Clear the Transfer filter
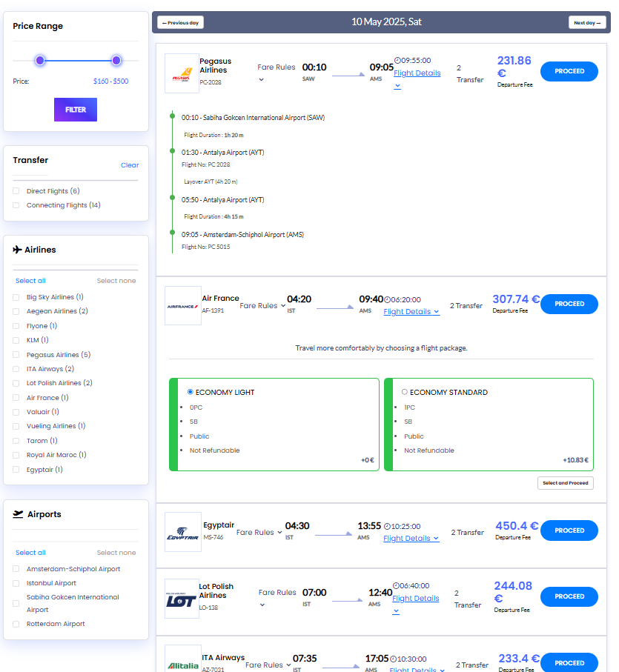 click(x=130, y=165)
